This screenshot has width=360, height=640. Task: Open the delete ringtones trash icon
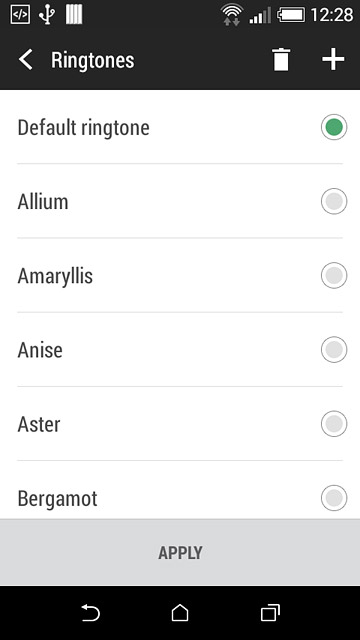pos(281,60)
